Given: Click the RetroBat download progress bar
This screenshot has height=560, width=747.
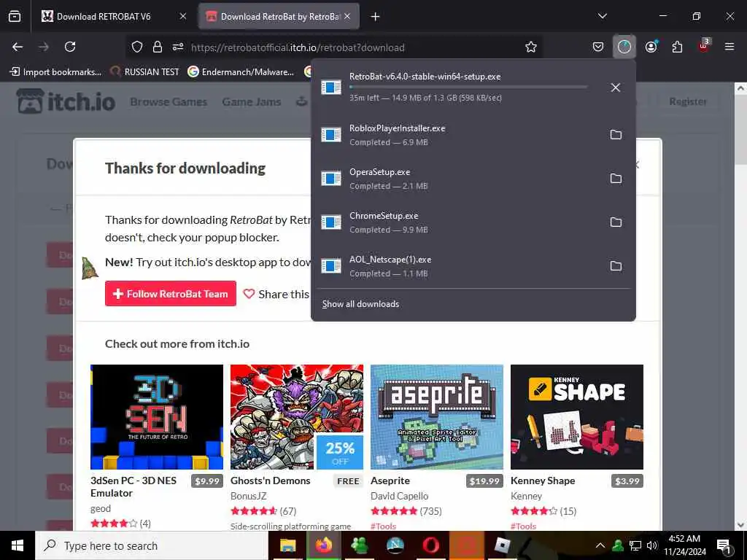Looking at the screenshot, I should (468, 87).
